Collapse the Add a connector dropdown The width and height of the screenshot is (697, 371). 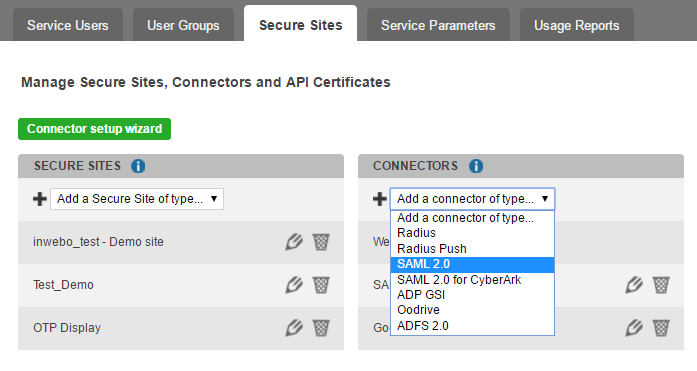pos(473,199)
